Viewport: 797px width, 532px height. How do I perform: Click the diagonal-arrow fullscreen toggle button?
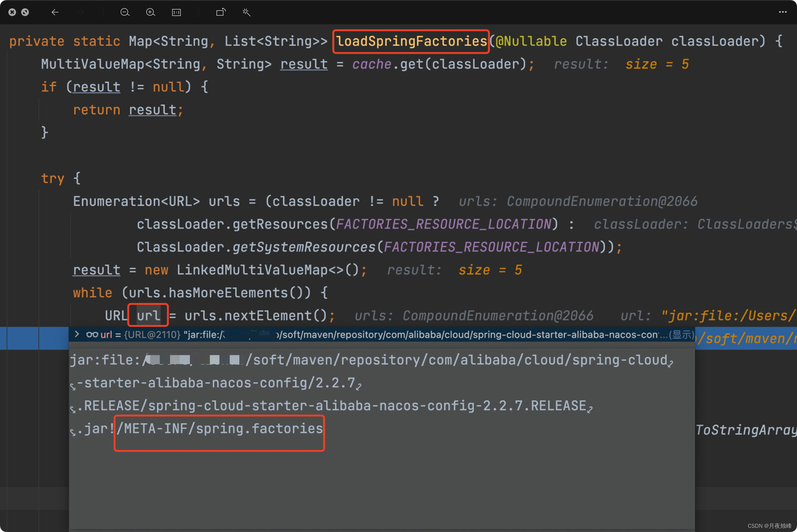[25, 12]
